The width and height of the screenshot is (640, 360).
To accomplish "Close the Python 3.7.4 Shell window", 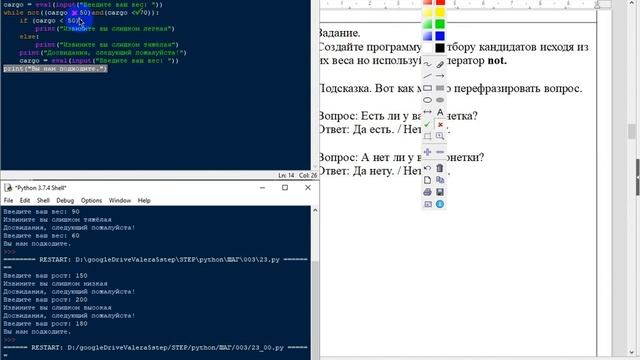I will 308,187.
